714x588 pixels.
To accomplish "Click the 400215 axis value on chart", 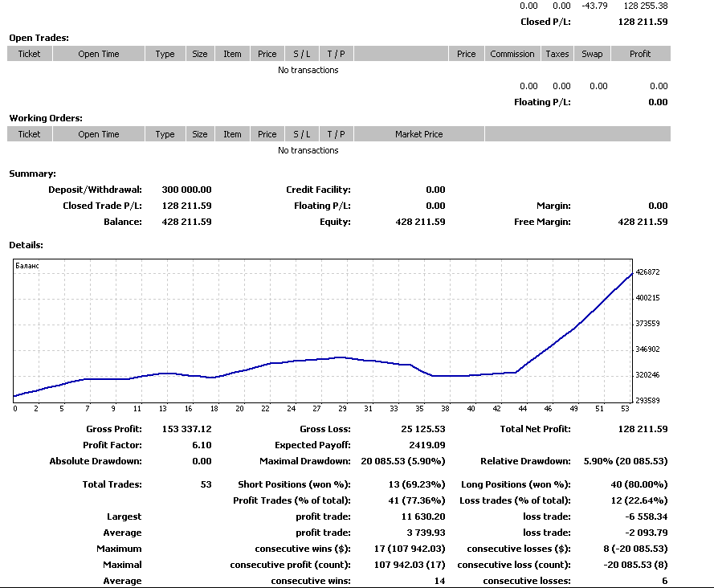I will (647, 298).
